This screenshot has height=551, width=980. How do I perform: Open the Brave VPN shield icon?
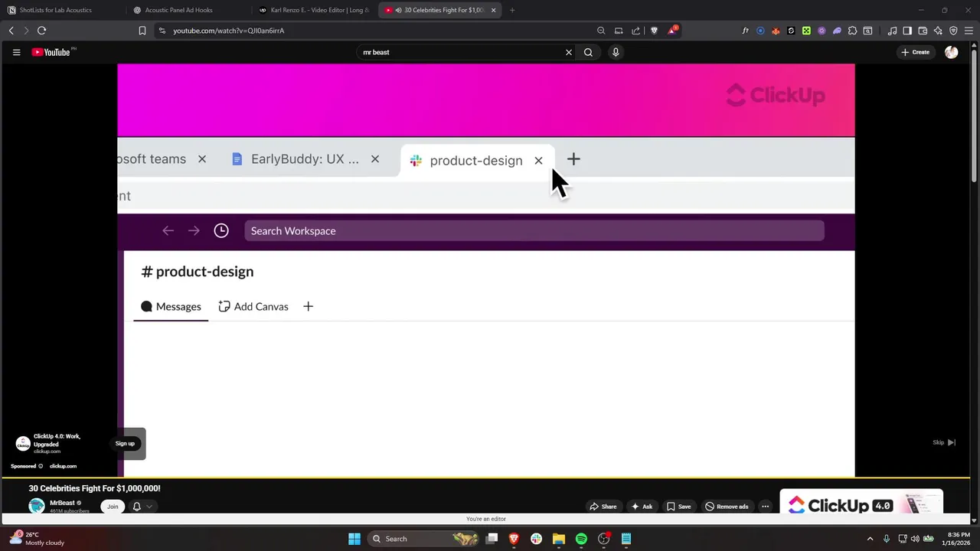953,31
